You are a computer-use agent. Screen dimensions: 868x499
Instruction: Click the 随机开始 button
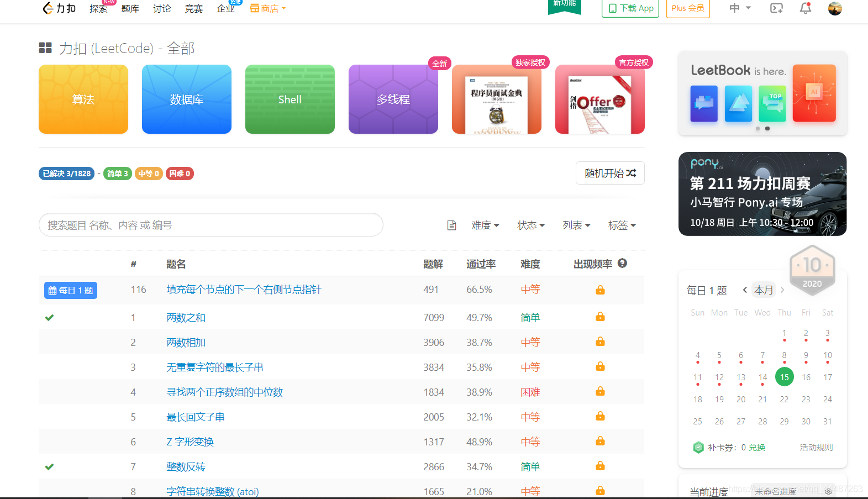[x=610, y=173]
